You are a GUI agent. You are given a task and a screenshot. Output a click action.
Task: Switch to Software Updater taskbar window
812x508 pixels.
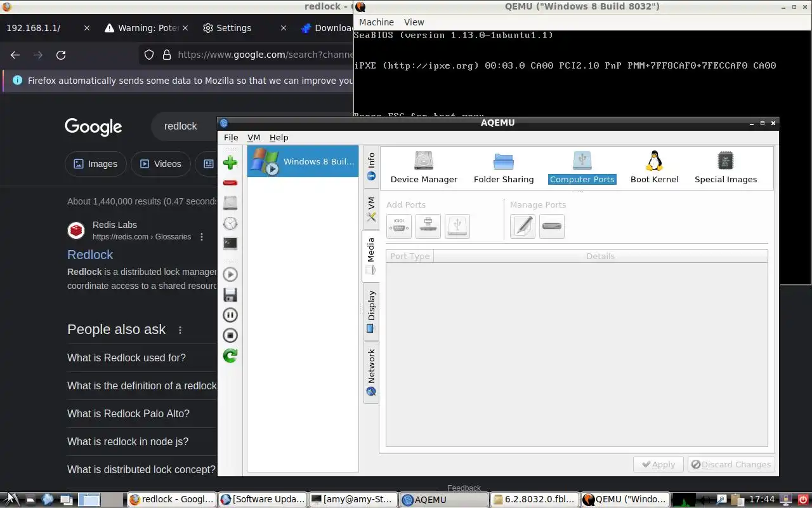pyautogui.click(x=263, y=500)
